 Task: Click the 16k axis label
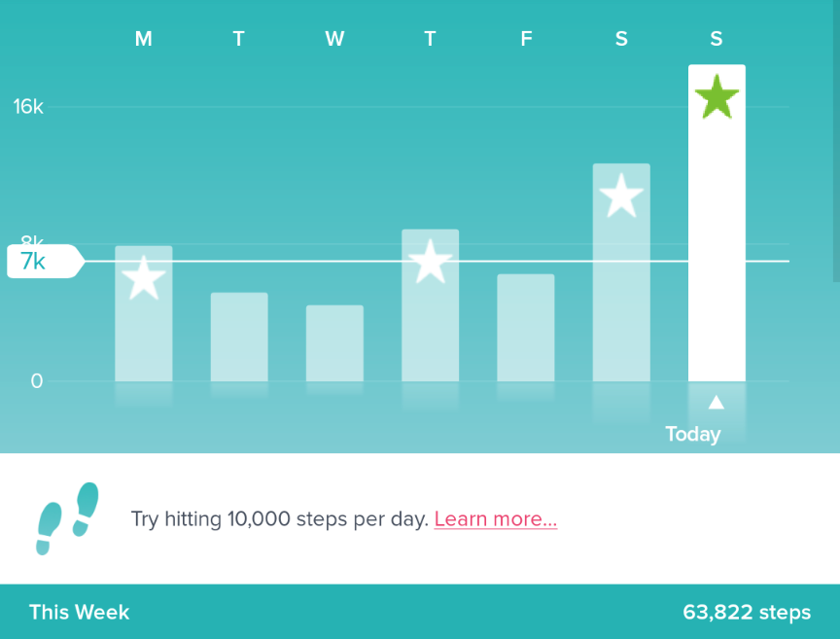[28, 107]
